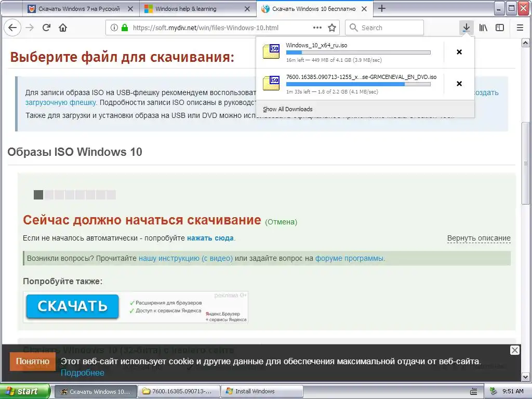The width and height of the screenshot is (532, 399).
Task: Open the browser home page
Action: pos(63,28)
